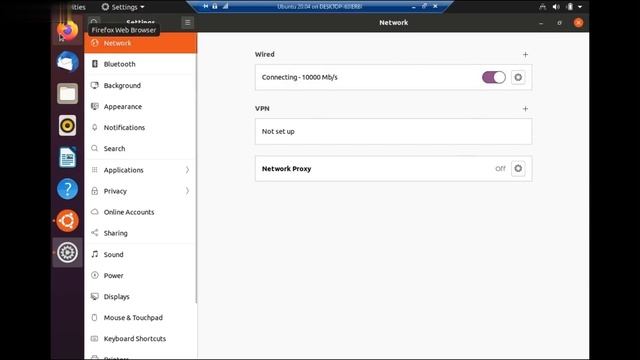Open the Settings app menu dropdown in the top bar
The height and width of the screenshot is (360, 640).
pyautogui.click(x=123, y=7)
